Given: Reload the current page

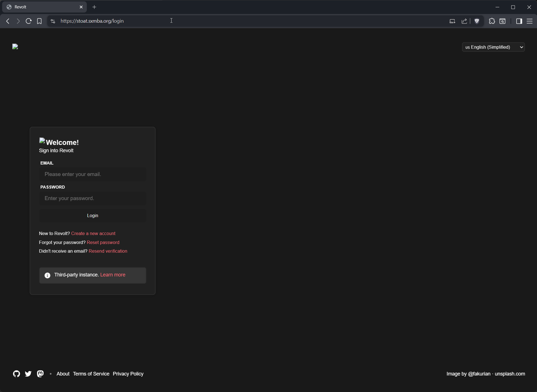Looking at the screenshot, I should coord(29,21).
